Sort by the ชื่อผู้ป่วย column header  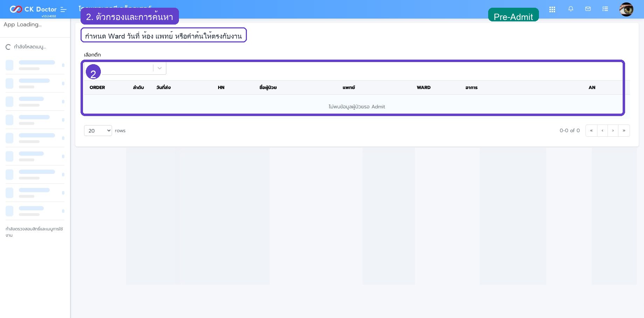pos(268,87)
